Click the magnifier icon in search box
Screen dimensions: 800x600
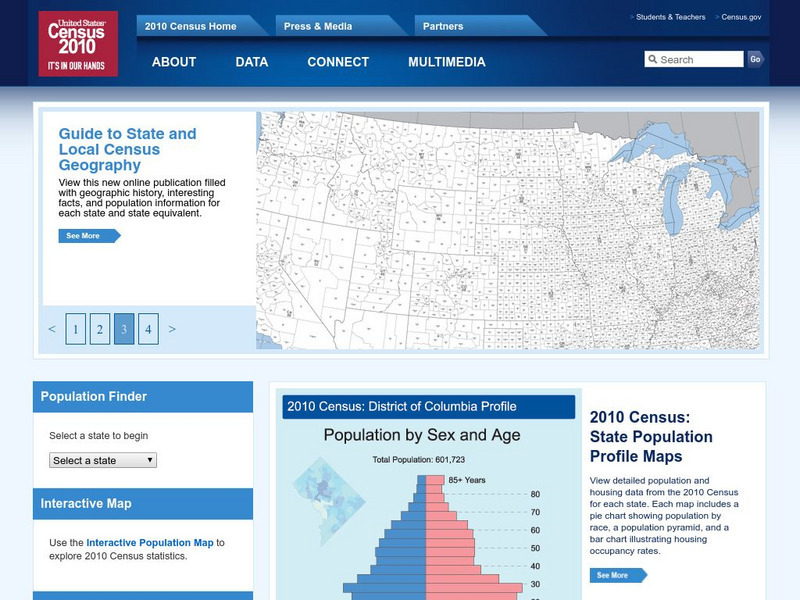tap(653, 59)
